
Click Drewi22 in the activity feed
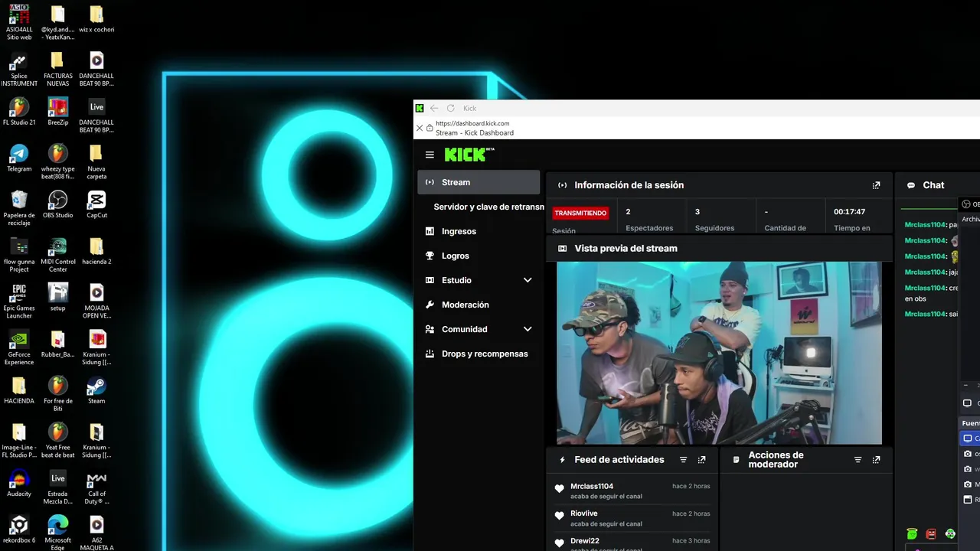585,541
